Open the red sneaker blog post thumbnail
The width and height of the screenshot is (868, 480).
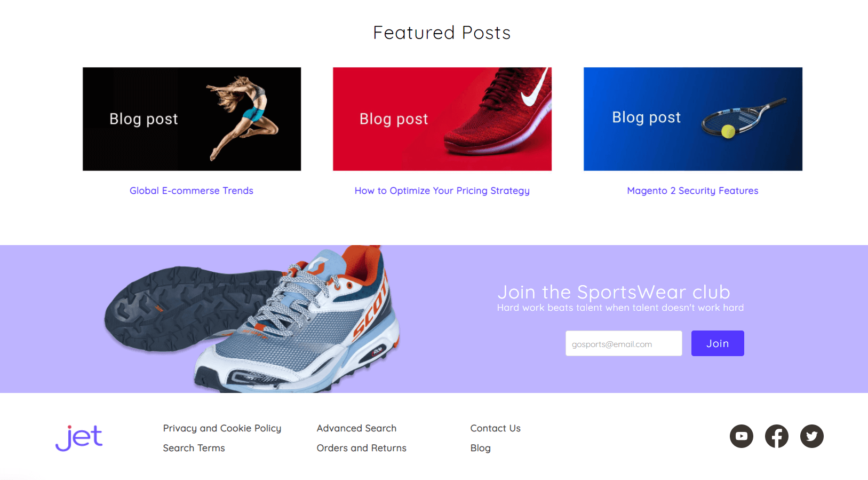(x=442, y=119)
